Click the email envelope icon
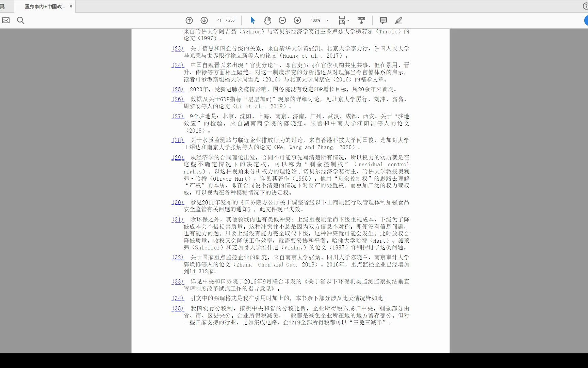This screenshot has width=588, height=368. click(6, 20)
